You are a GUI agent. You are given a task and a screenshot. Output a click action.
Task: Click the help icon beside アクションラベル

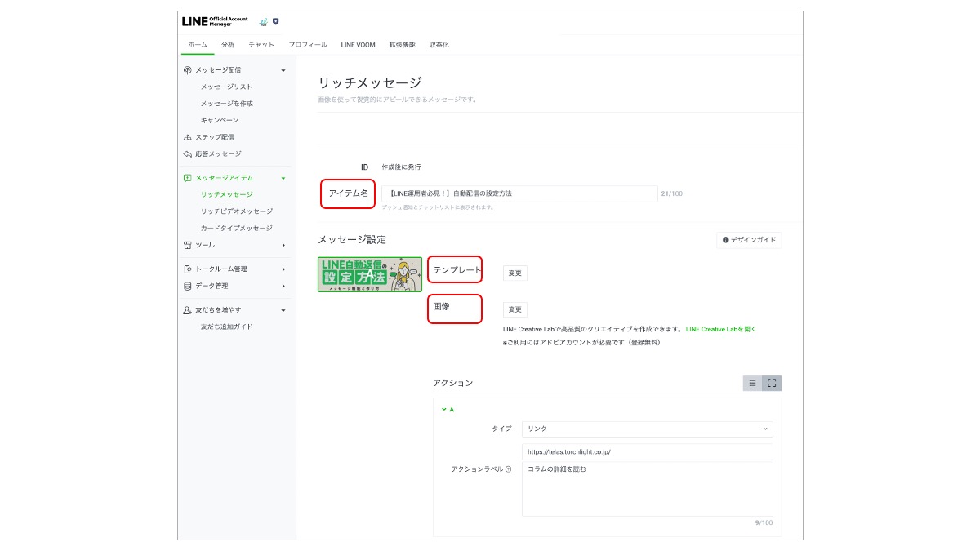coord(508,469)
